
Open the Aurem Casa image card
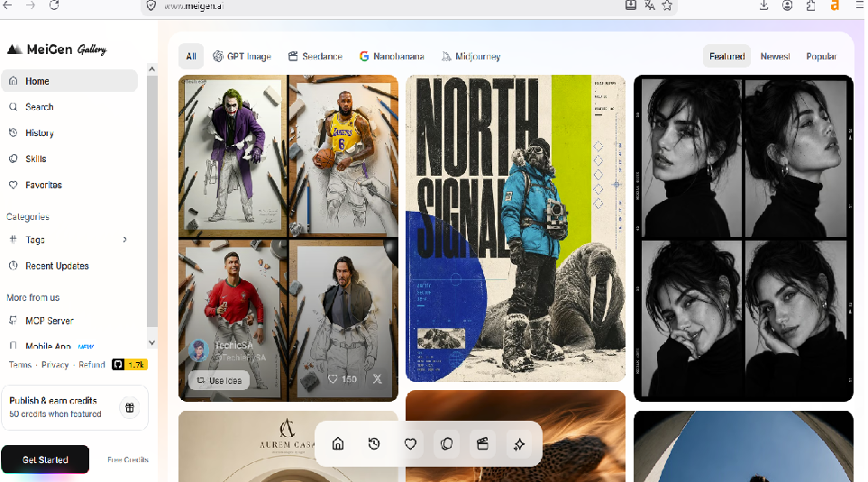click(288, 446)
